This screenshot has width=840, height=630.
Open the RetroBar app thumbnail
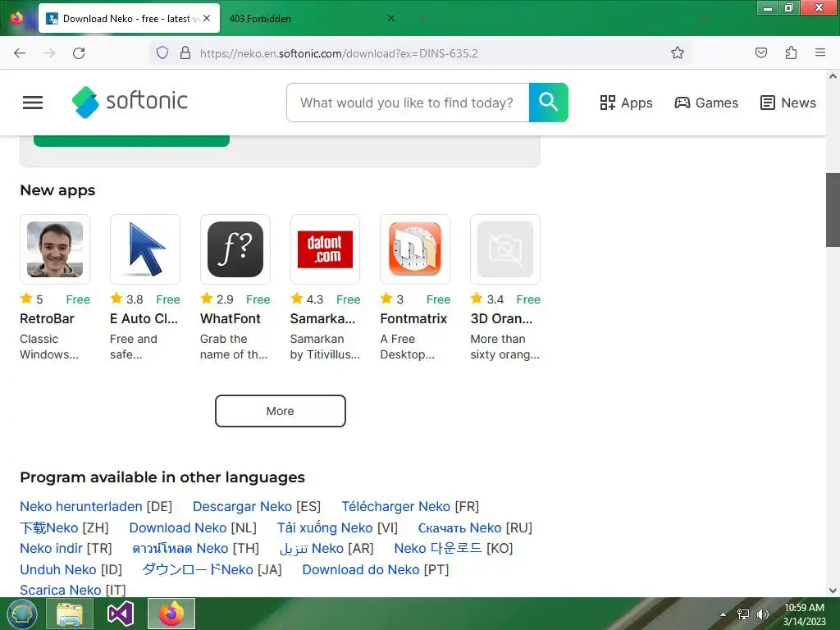(x=55, y=249)
